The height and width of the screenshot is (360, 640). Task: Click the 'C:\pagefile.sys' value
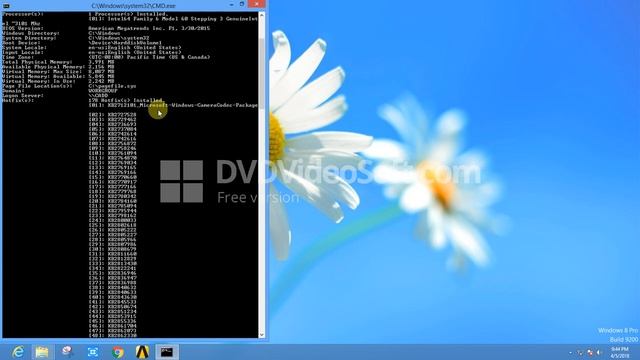112,86
